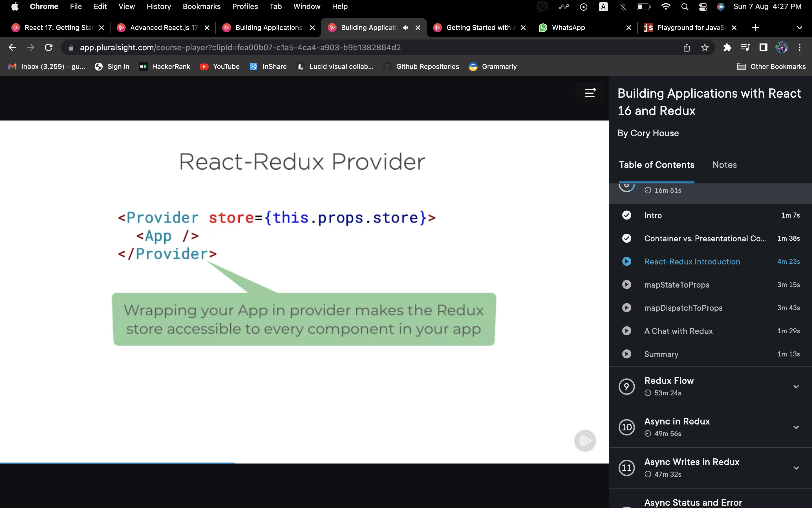The height and width of the screenshot is (508, 812).
Task: Open the Inbox Gmail bookmark
Action: (x=47, y=67)
